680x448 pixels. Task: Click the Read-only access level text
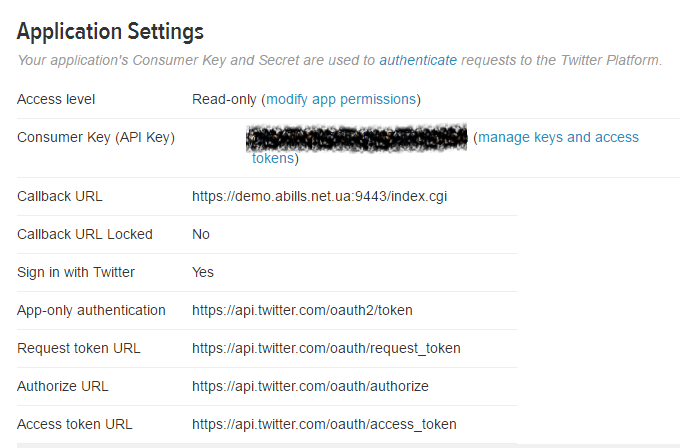[x=224, y=99]
